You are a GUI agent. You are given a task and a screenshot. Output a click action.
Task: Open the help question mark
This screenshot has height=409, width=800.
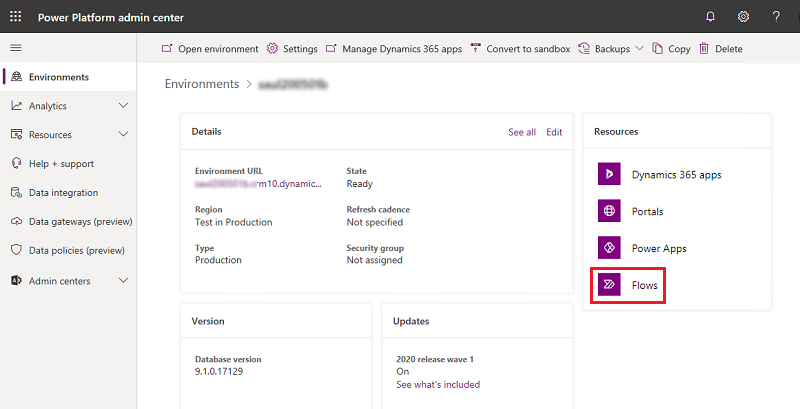point(776,17)
